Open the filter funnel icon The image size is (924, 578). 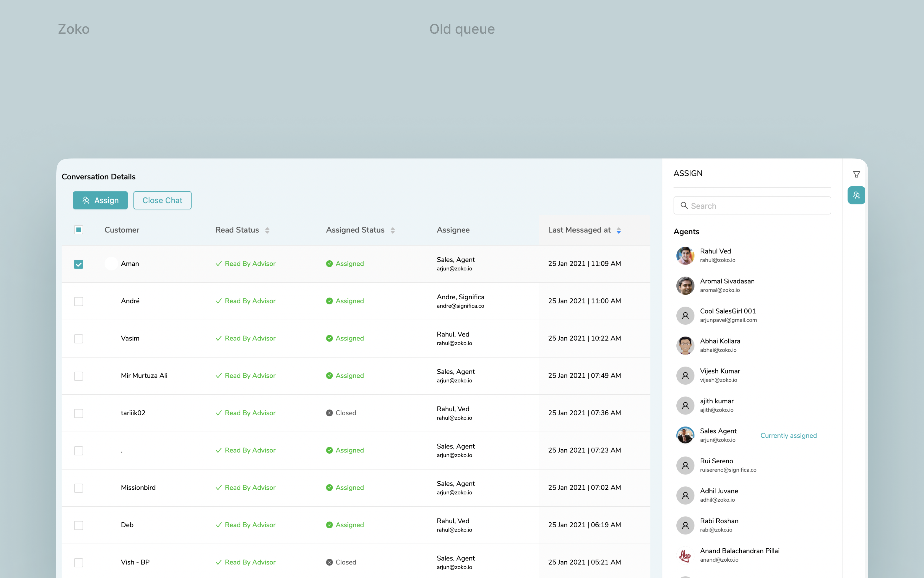point(856,174)
